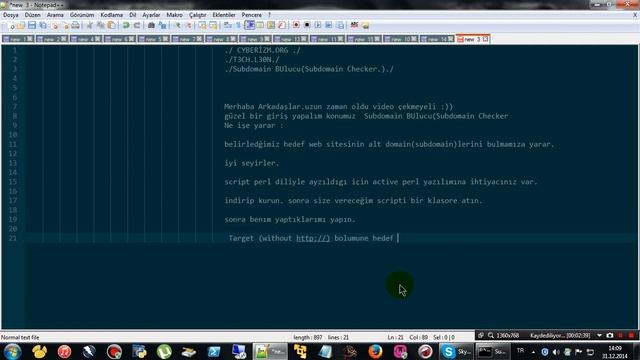Click the TR language indicator in the tray

click(x=520, y=351)
